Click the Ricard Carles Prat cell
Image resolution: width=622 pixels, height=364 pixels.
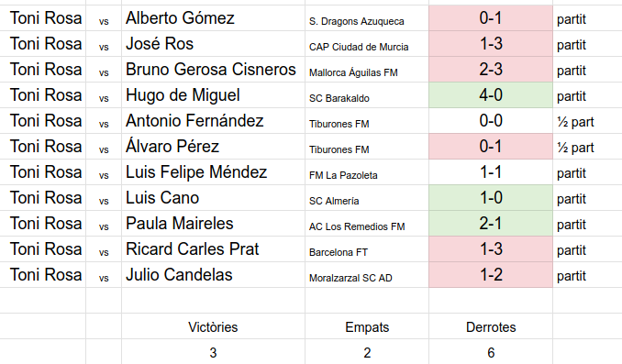click(213, 249)
